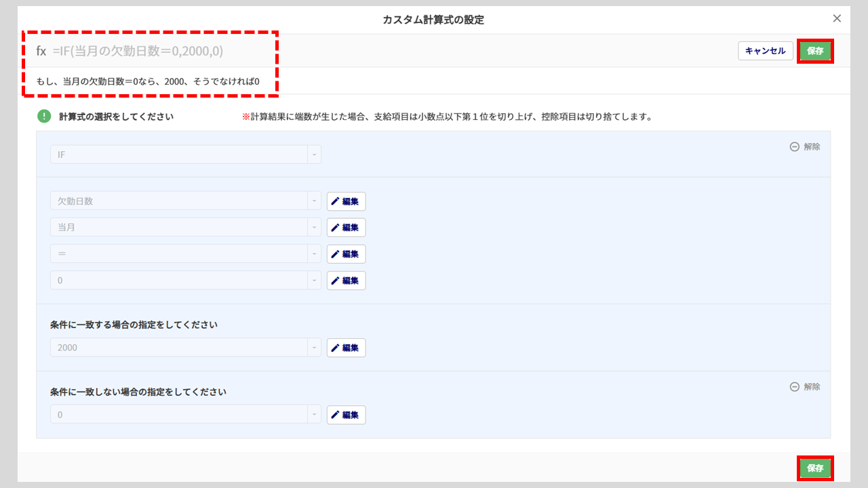Click the 計算式の選択をしてください heading

(x=116, y=117)
